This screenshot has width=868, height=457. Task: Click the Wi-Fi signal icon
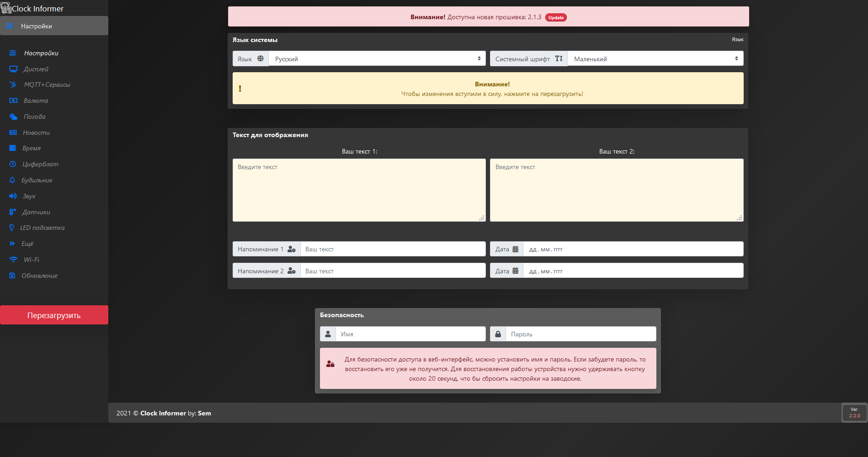13,260
